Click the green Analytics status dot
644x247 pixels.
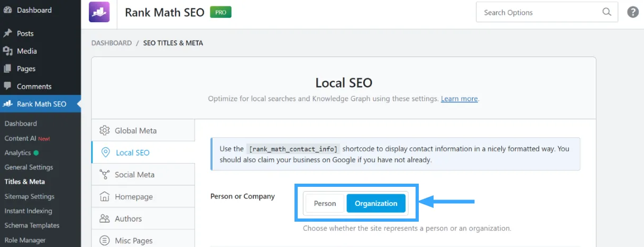pyautogui.click(x=36, y=153)
